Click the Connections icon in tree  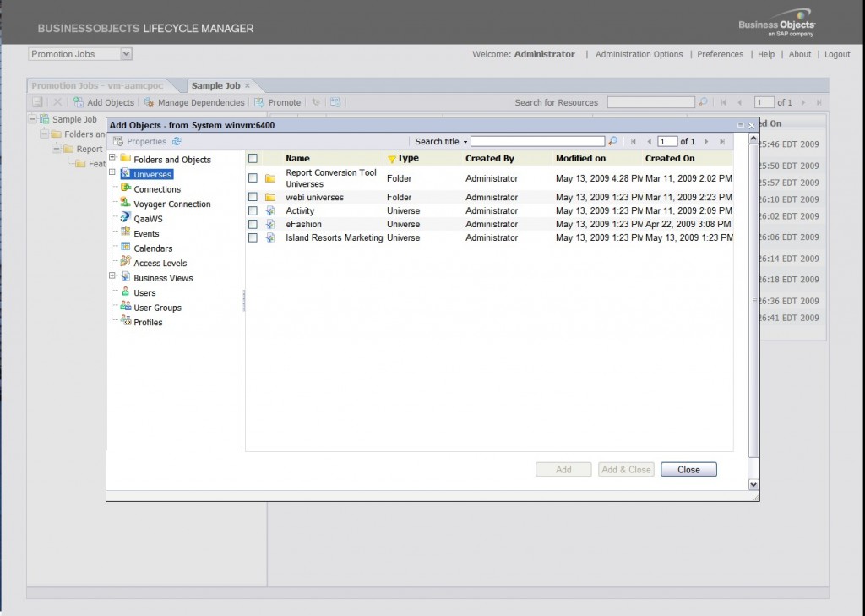click(x=125, y=188)
